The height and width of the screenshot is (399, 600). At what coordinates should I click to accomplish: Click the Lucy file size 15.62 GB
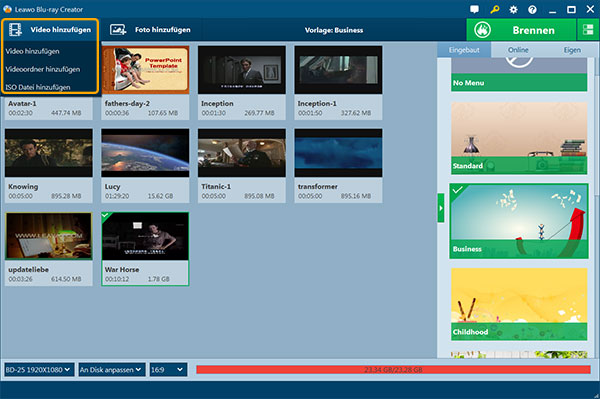[x=160, y=196]
